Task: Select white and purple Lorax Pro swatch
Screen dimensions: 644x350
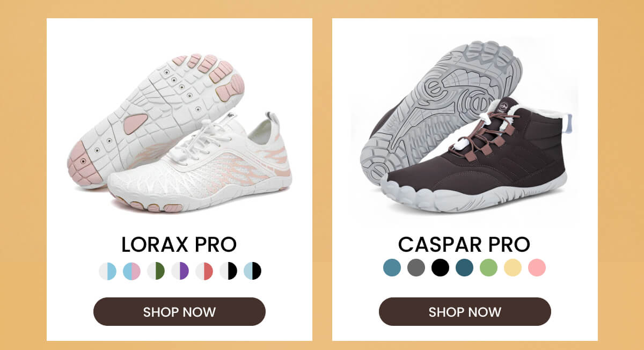Action: click(x=180, y=271)
